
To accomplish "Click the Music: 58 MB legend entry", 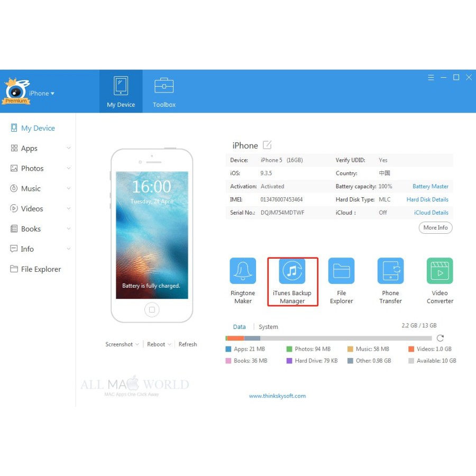I will (x=368, y=349).
